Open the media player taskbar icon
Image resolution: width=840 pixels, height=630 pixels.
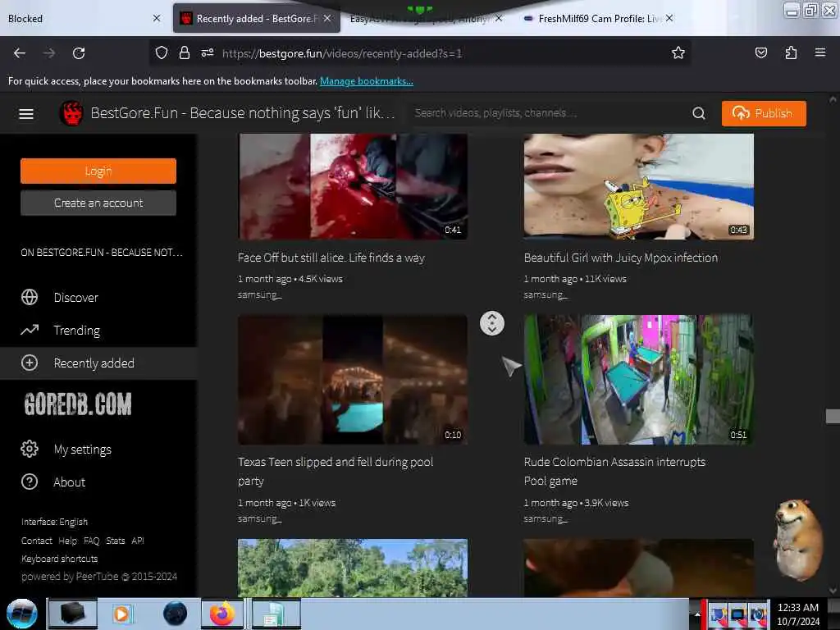[121, 614]
